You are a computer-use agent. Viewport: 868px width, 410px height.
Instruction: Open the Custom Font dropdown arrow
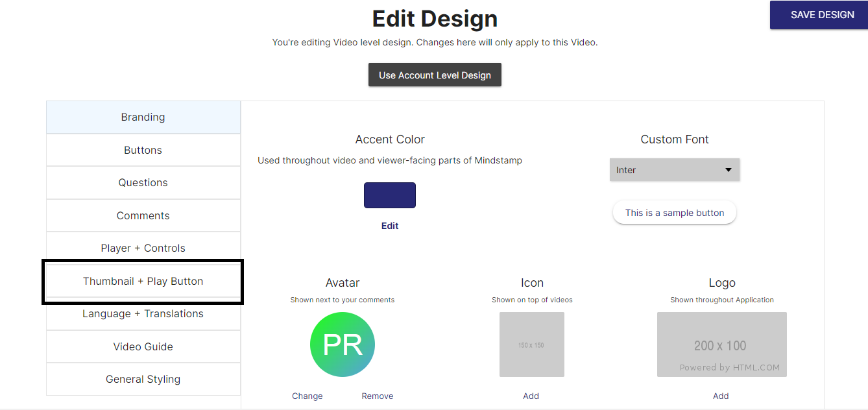pyautogui.click(x=728, y=170)
